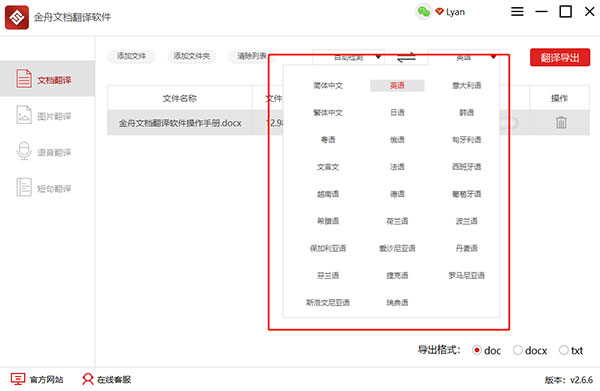Expand the source language dropdown arrow
The width and height of the screenshot is (600, 391).
click(378, 57)
